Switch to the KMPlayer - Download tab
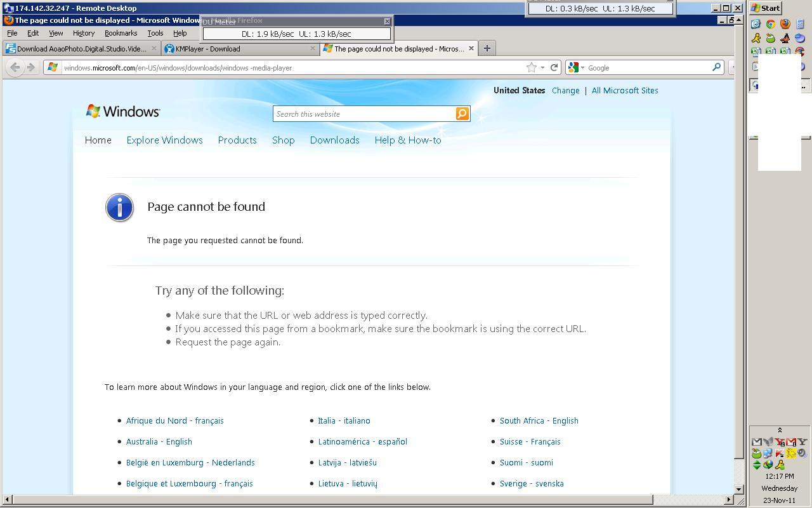Screen dimensions: 812x508 240,48
